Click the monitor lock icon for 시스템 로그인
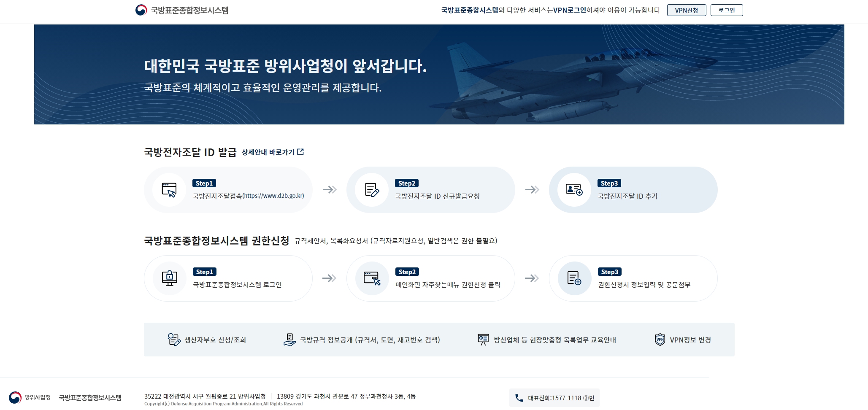The height and width of the screenshot is (410, 868). [169, 278]
